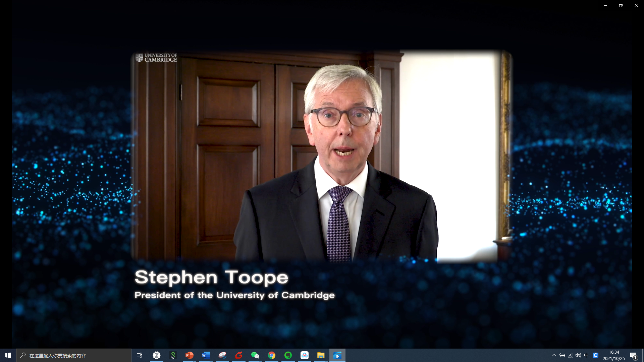Click the video playback area
The width and height of the screenshot is (644, 362).
point(321,156)
